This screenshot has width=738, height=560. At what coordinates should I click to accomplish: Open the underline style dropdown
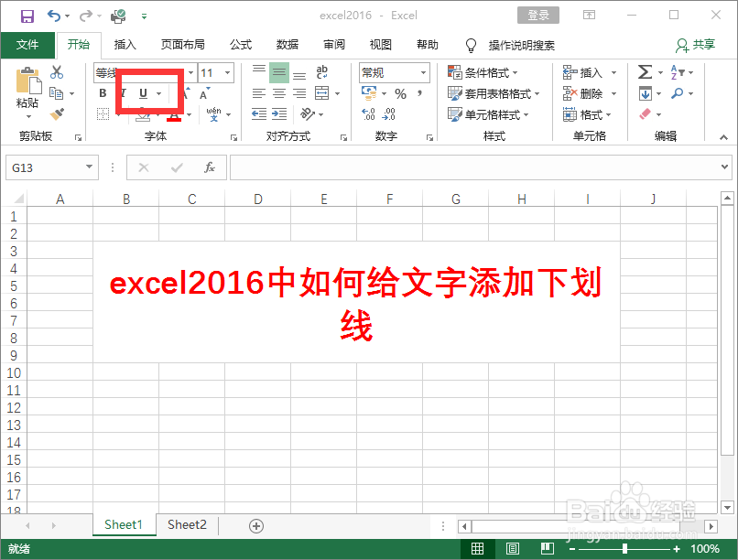(x=158, y=93)
